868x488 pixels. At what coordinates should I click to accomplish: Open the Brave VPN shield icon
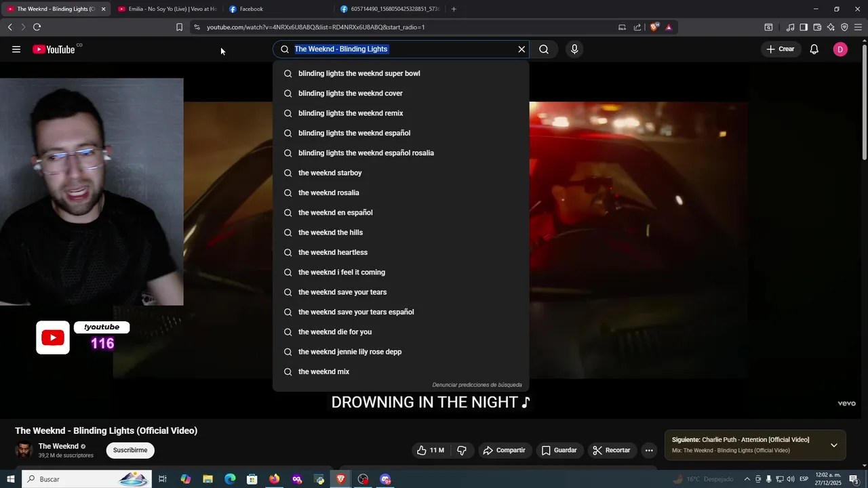coord(844,27)
